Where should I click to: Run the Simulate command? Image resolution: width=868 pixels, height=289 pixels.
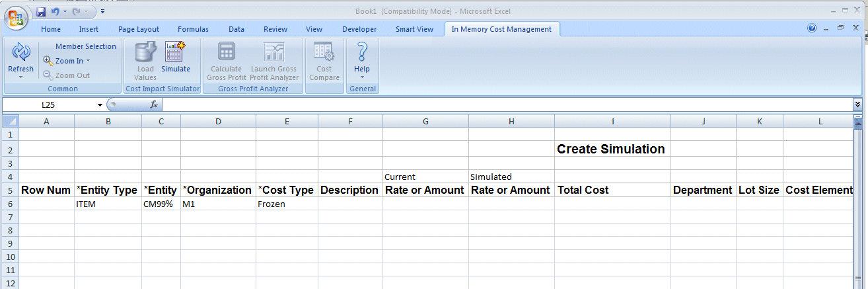tap(175, 57)
